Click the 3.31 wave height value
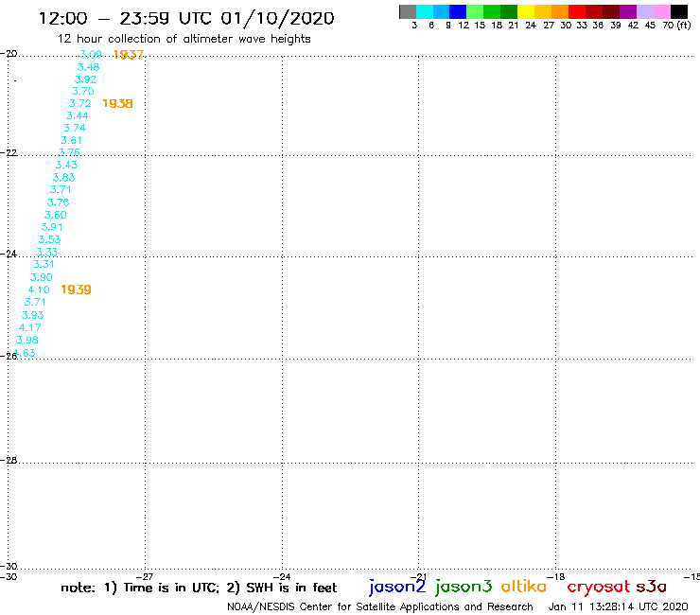Image resolution: width=700 pixels, height=615 pixels. pos(44,264)
